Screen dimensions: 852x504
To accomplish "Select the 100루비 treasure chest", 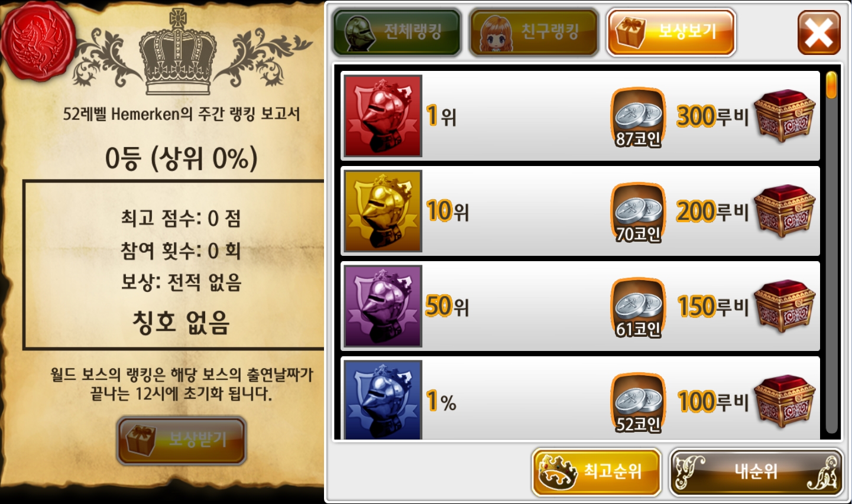I will click(x=785, y=401).
